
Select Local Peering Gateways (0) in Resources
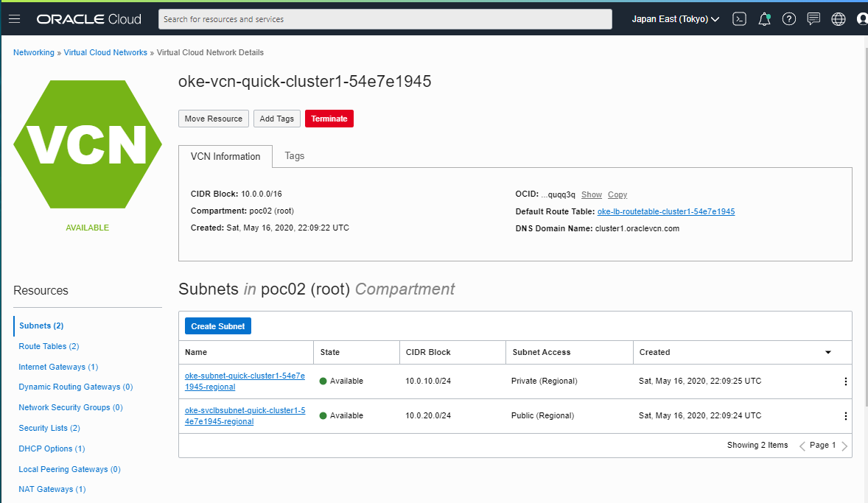click(70, 469)
